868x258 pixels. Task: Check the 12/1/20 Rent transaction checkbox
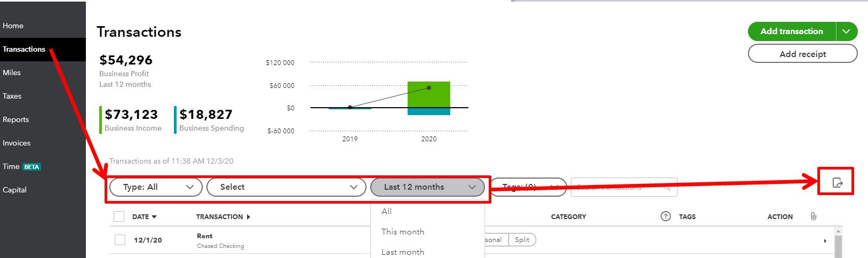tap(120, 240)
